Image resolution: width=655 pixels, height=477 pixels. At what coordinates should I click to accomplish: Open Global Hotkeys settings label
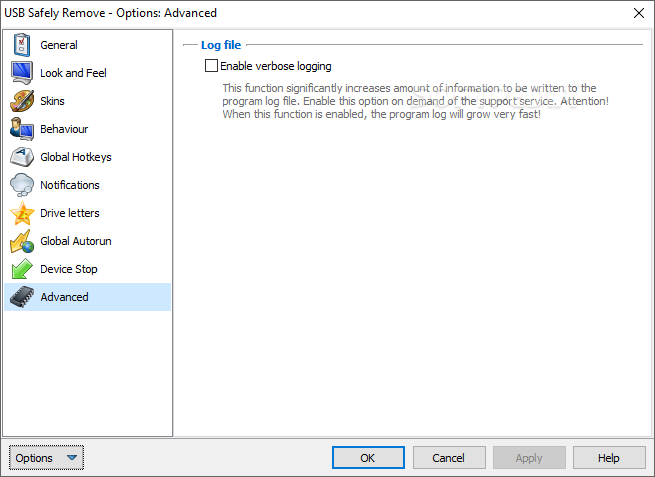[76, 157]
